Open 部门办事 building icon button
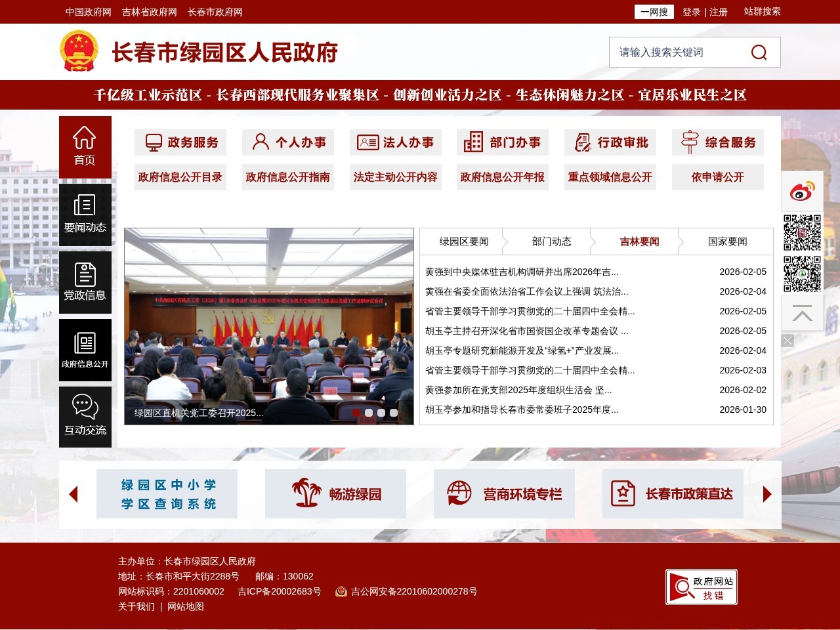The width and height of the screenshot is (840, 630). click(503, 142)
